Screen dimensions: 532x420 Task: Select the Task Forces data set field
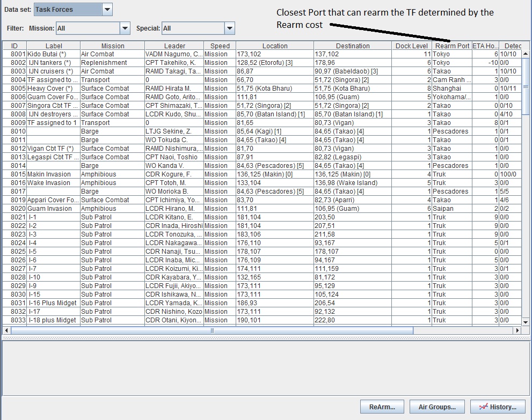68,10
